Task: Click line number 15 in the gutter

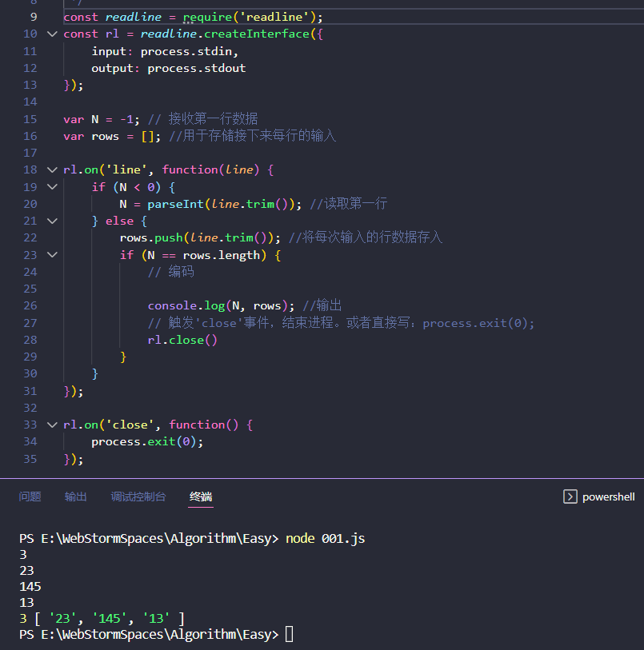Action: coord(30,118)
